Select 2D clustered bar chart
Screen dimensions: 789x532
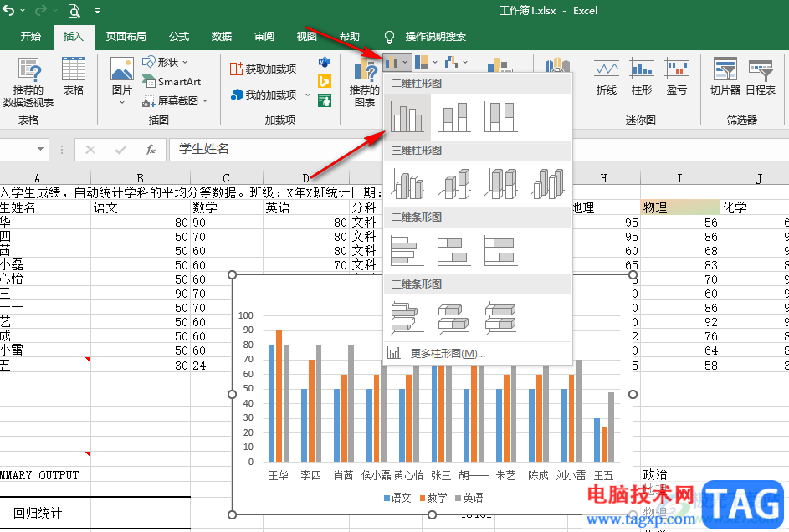tap(407, 250)
